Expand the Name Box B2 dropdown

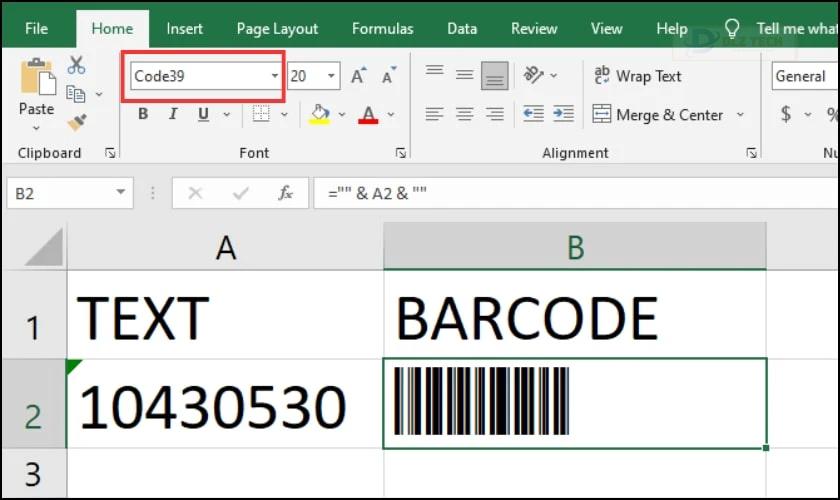[121, 192]
